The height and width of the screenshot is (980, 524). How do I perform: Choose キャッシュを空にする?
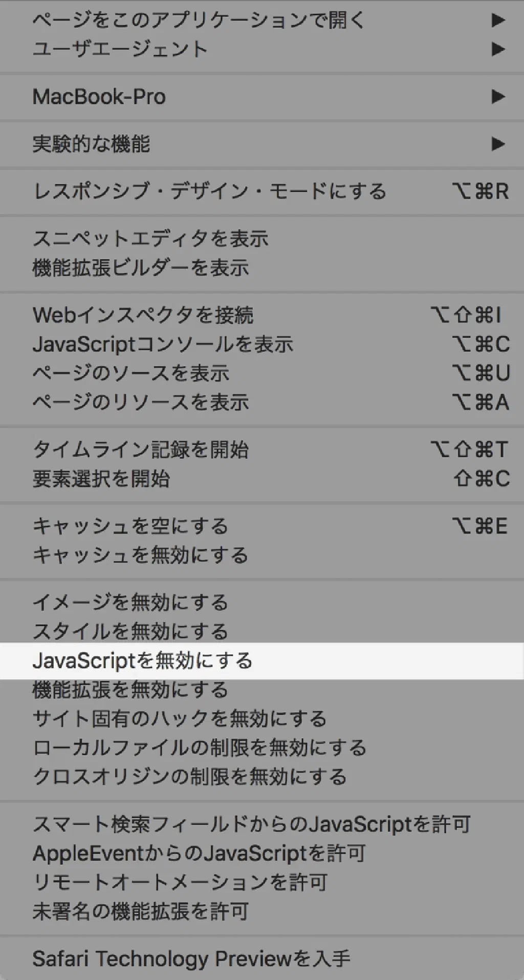point(130,526)
